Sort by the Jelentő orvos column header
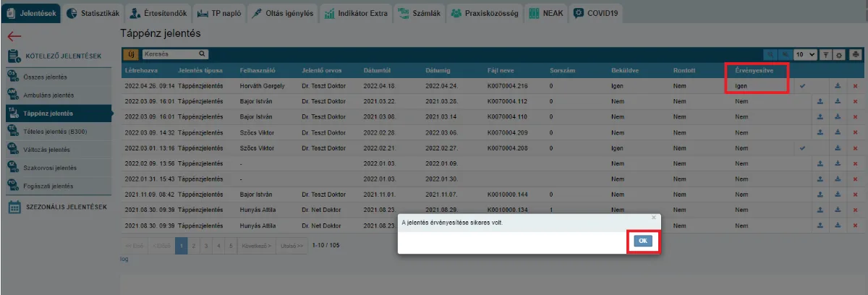This screenshot has width=868, height=295. click(322, 70)
